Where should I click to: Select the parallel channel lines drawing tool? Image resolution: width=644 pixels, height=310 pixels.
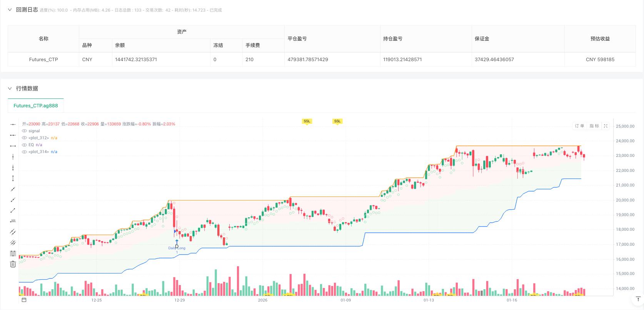pos(13,232)
